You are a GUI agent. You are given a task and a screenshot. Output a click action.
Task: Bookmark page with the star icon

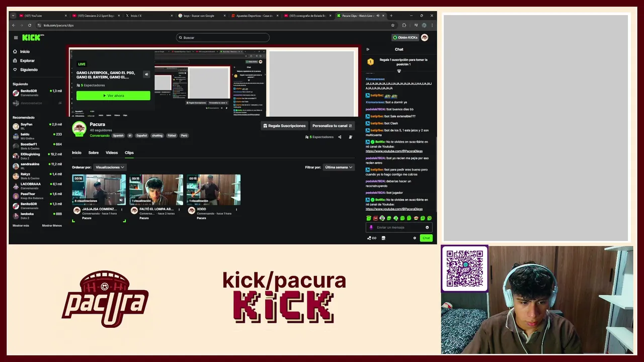click(x=393, y=25)
